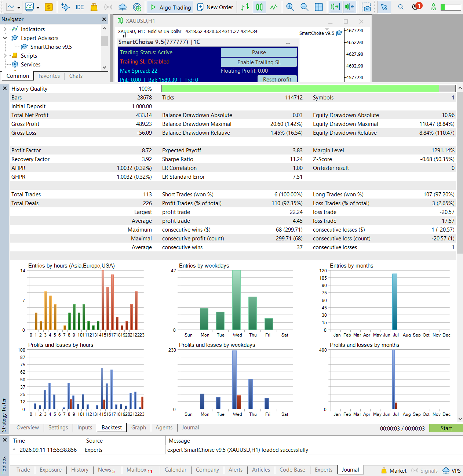Open the tester Graph tab

(139, 428)
